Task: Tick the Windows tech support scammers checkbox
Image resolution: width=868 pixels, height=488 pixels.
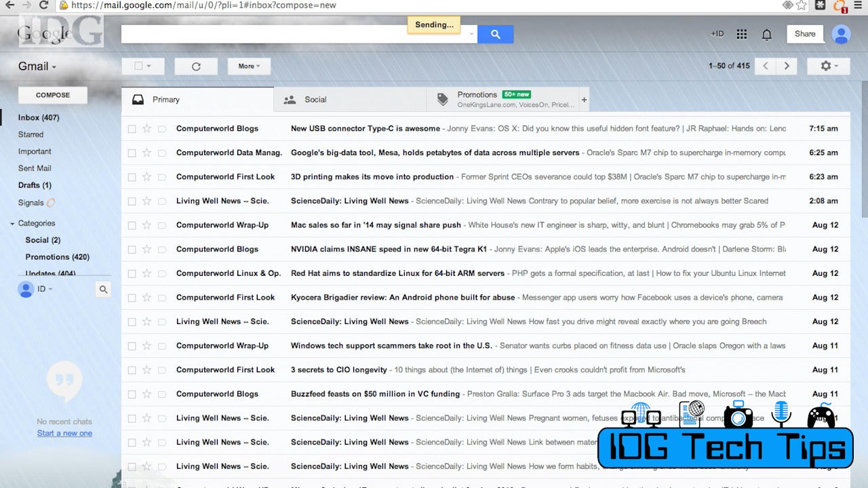Action: [132, 346]
